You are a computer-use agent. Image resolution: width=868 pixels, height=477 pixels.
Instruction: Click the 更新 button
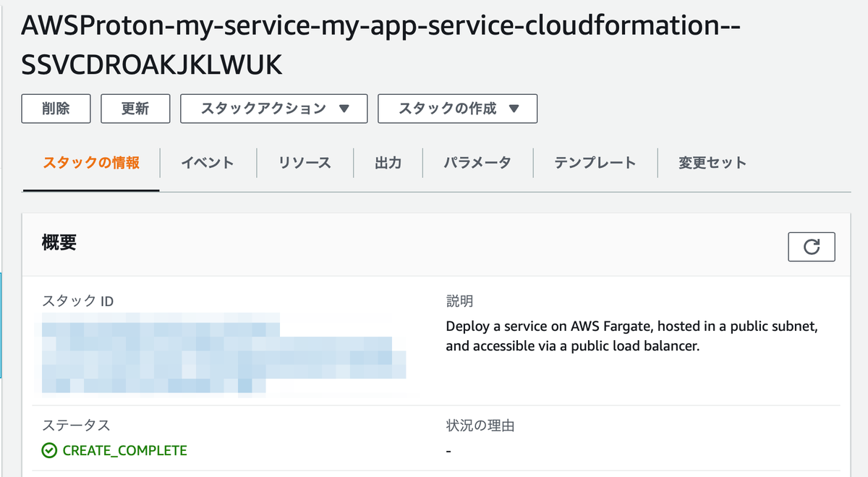[x=135, y=109]
